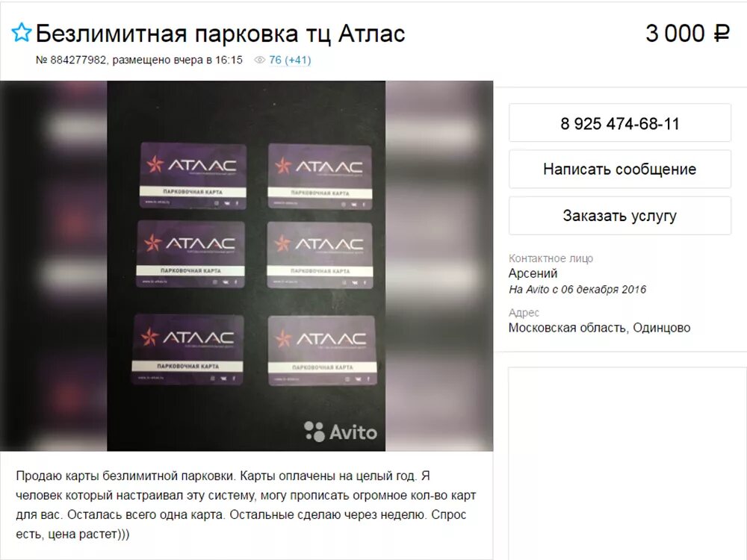Open the top-left Атлас parking card photo

coord(193,175)
